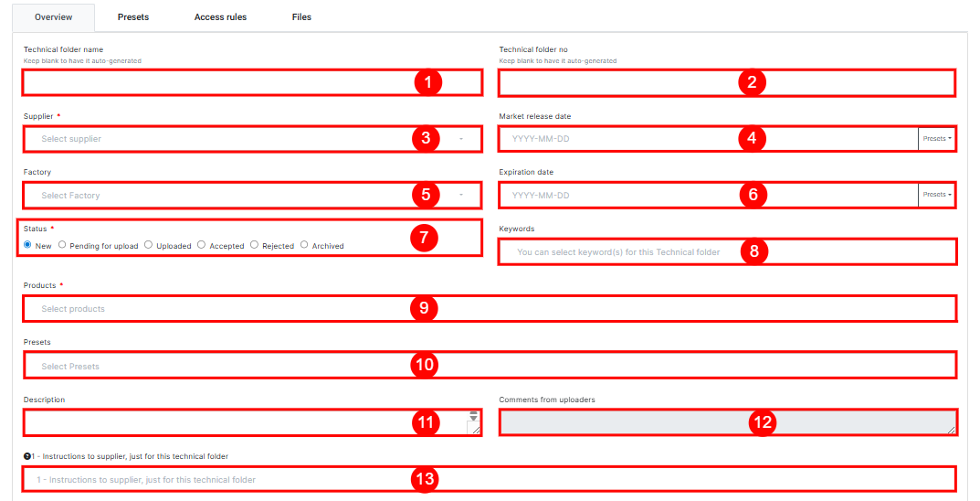Open the Select products field
980x501 pixels.
219,309
